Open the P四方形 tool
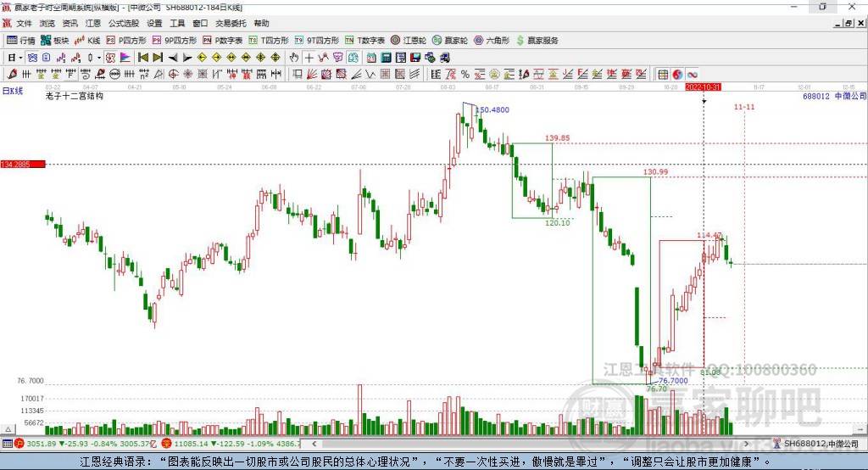Viewport: 868px width, 470px height. coord(126,41)
